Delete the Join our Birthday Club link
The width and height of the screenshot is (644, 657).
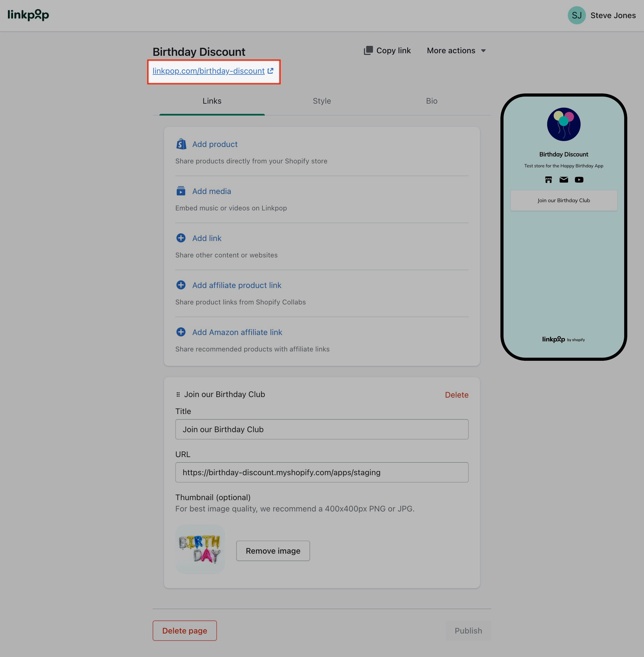click(x=457, y=394)
